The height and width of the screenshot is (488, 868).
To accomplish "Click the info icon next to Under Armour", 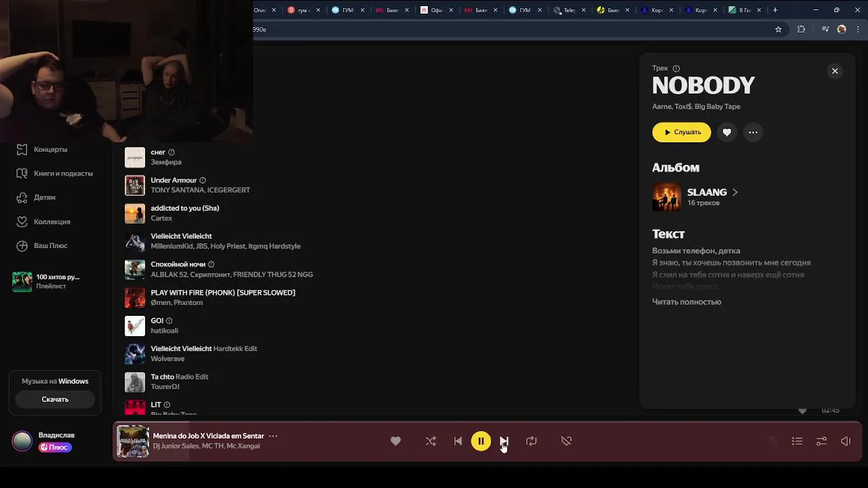I will coord(203,180).
